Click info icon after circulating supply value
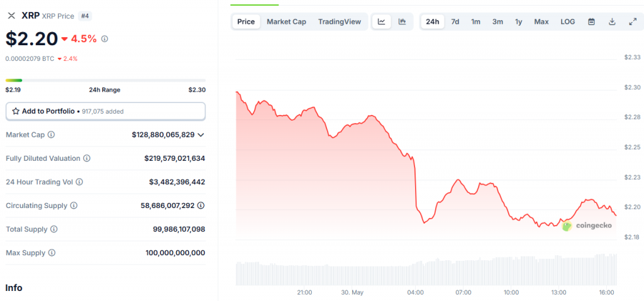Screen dimensions: 644x301 (x=201, y=205)
